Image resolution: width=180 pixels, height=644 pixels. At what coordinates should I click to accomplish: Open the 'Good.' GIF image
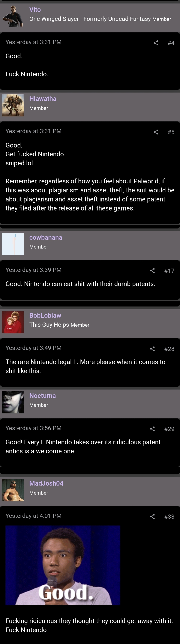pyautogui.click(x=63, y=565)
